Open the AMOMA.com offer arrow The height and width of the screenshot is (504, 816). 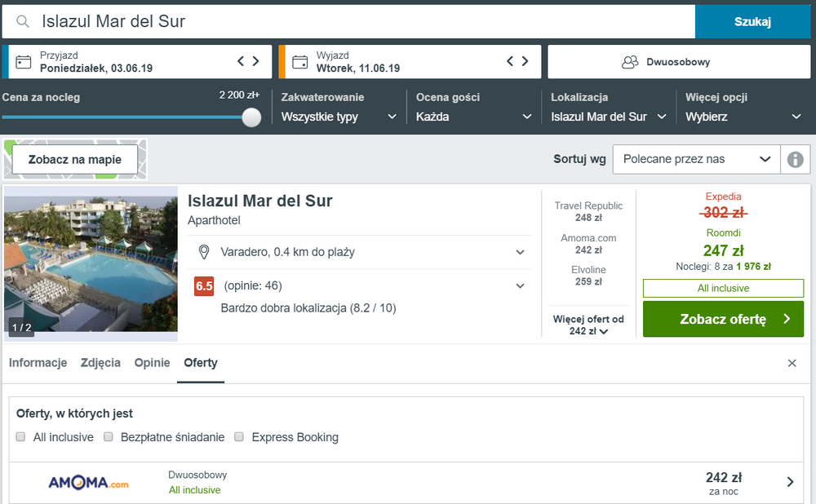(790, 482)
